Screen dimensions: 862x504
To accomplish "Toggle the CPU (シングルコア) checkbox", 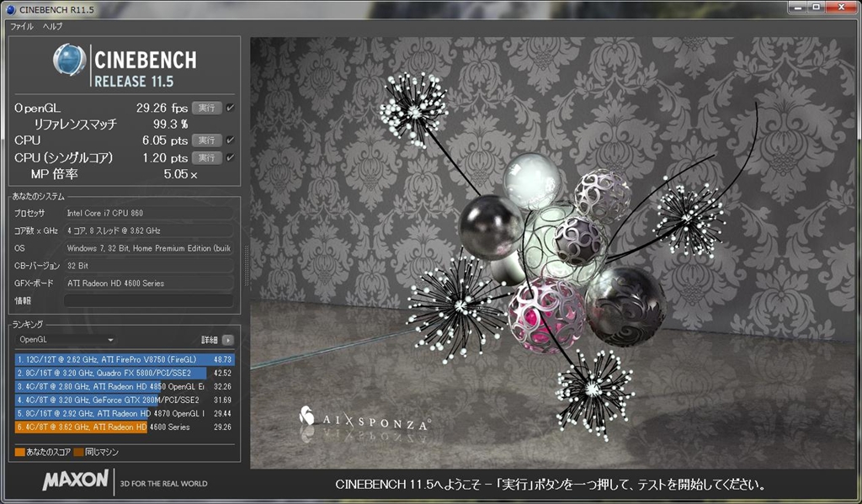I will click(231, 157).
